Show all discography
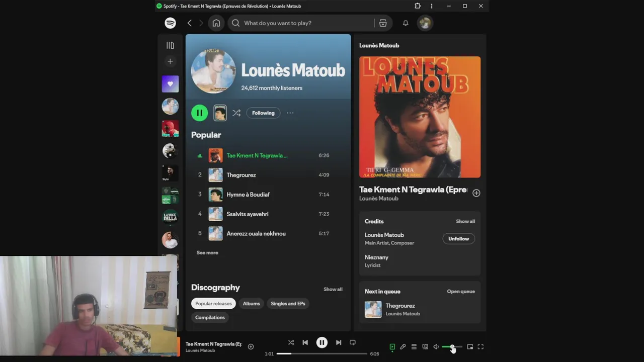The width and height of the screenshot is (644, 362). (x=333, y=289)
